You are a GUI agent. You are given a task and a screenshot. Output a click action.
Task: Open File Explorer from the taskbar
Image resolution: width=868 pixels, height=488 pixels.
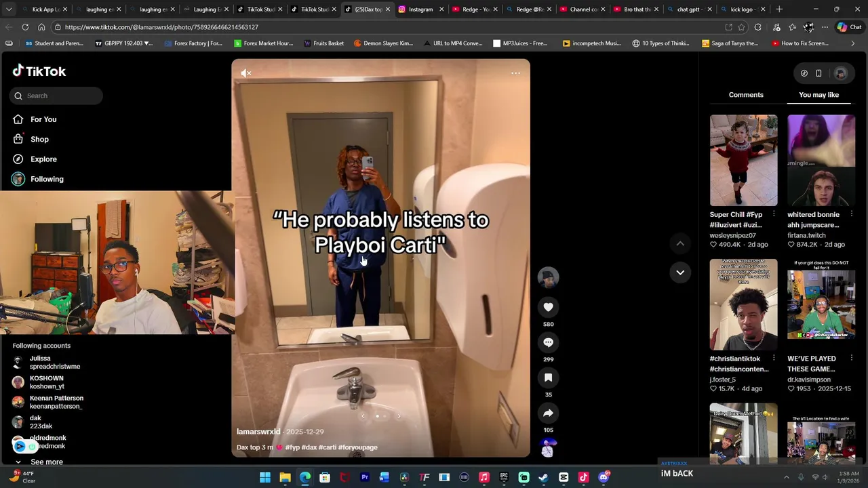click(285, 478)
